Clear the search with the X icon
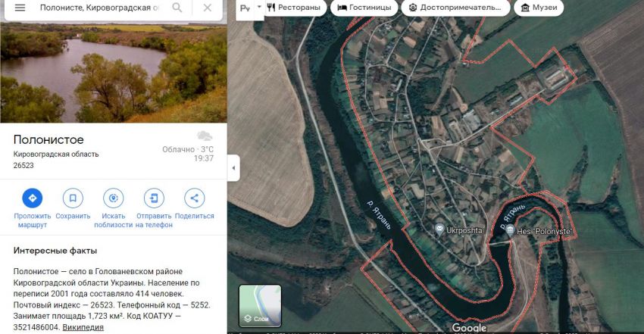Viewport: 644px width, 334px height. point(208,8)
